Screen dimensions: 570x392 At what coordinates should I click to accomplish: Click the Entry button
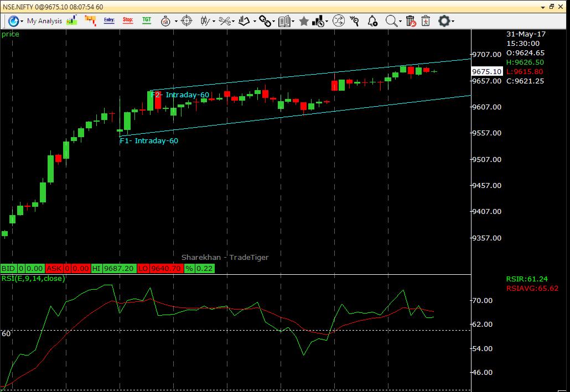[x=109, y=20]
